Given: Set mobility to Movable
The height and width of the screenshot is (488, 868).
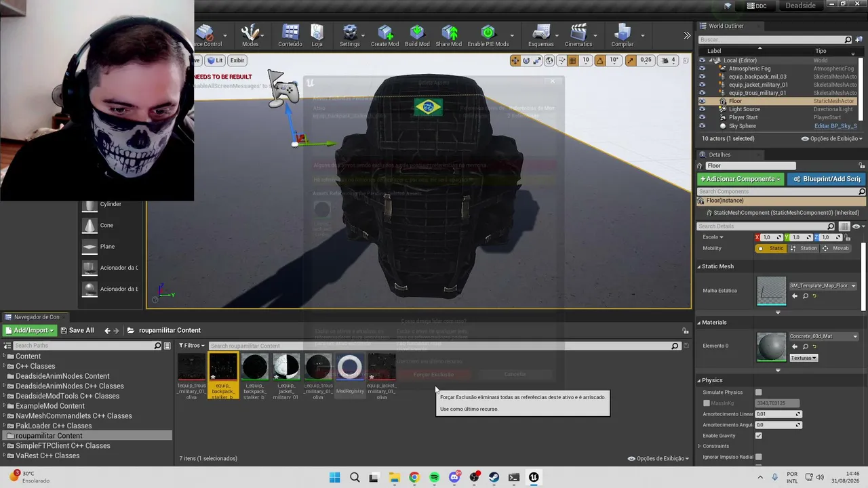Looking at the screenshot, I should click(x=836, y=248).
